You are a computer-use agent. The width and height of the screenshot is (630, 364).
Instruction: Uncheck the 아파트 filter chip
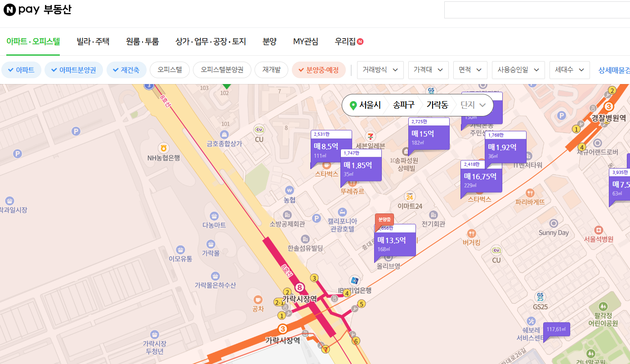click(22, 70)
